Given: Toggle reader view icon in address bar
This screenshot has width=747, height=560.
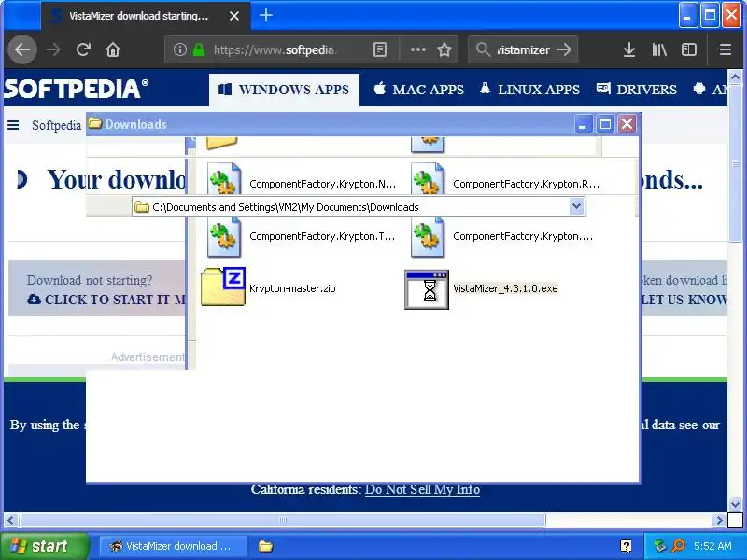Looking at the screenshot, I should (x=380, y=49).
